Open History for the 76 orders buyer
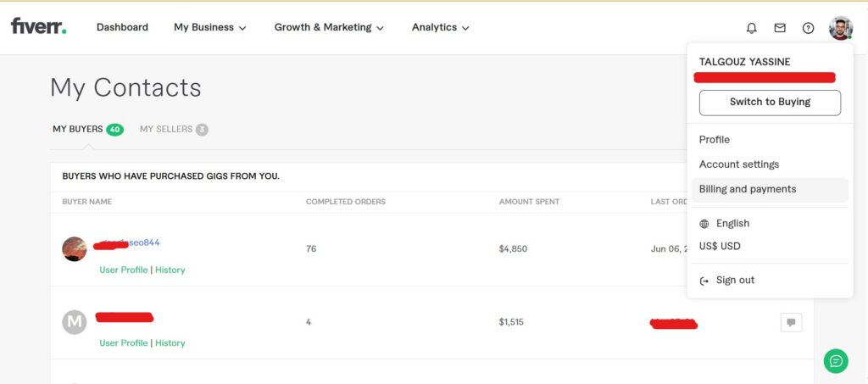This screenshot has height=384, width=868. (x=170, y=270)
